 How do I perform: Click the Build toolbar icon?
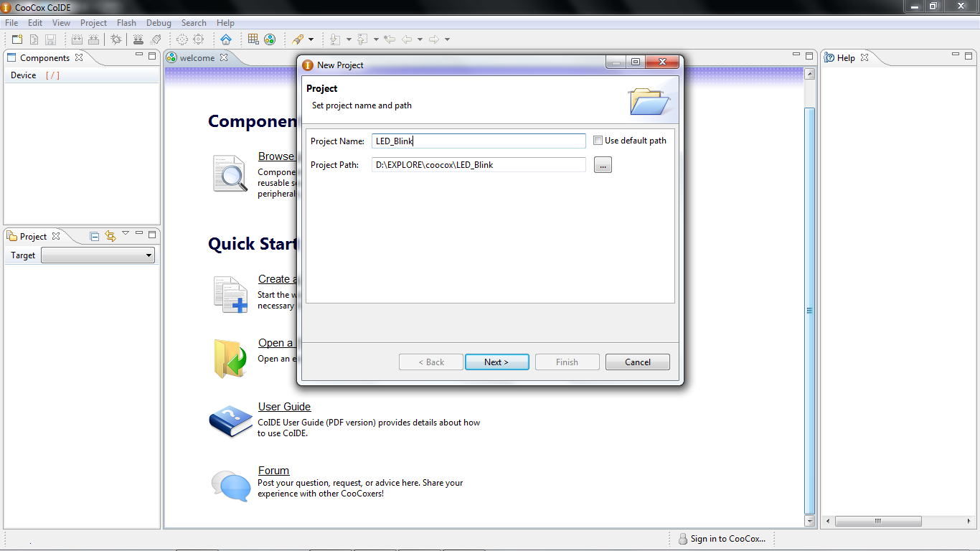[77, 39]
